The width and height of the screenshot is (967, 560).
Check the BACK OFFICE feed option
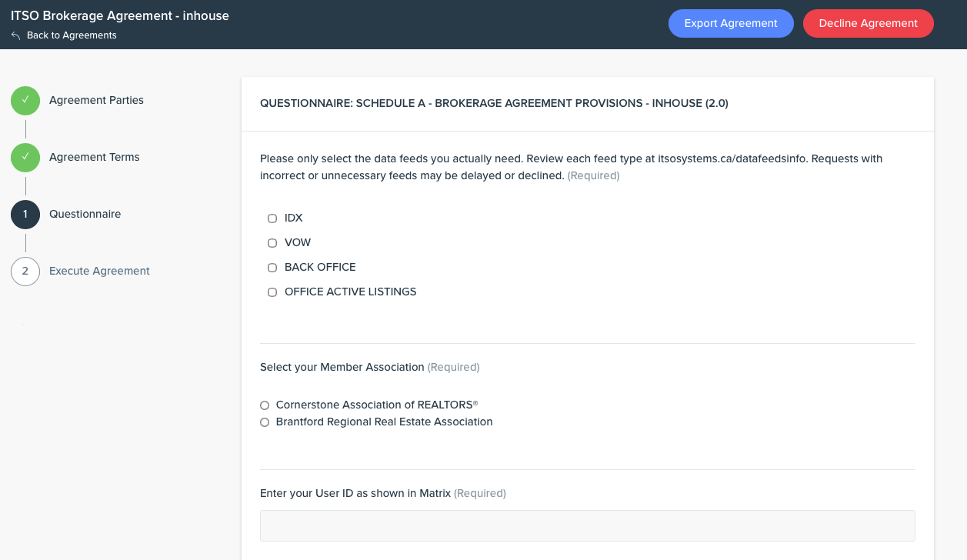pos(272,268)
